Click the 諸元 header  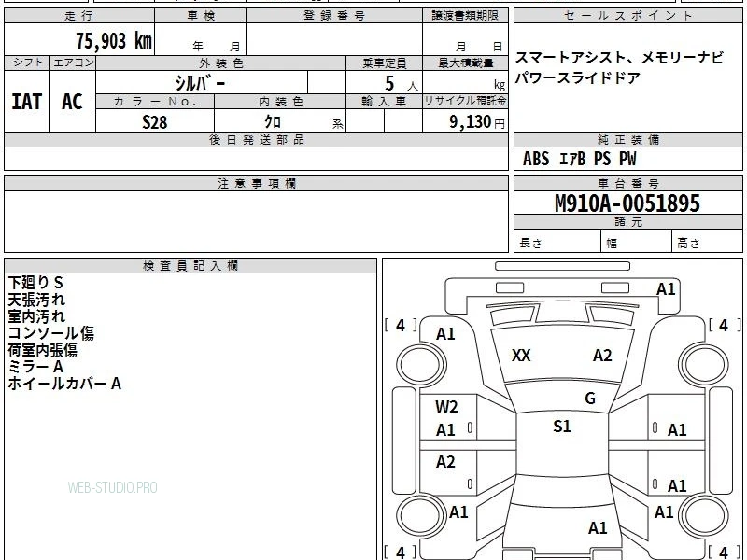627,222
